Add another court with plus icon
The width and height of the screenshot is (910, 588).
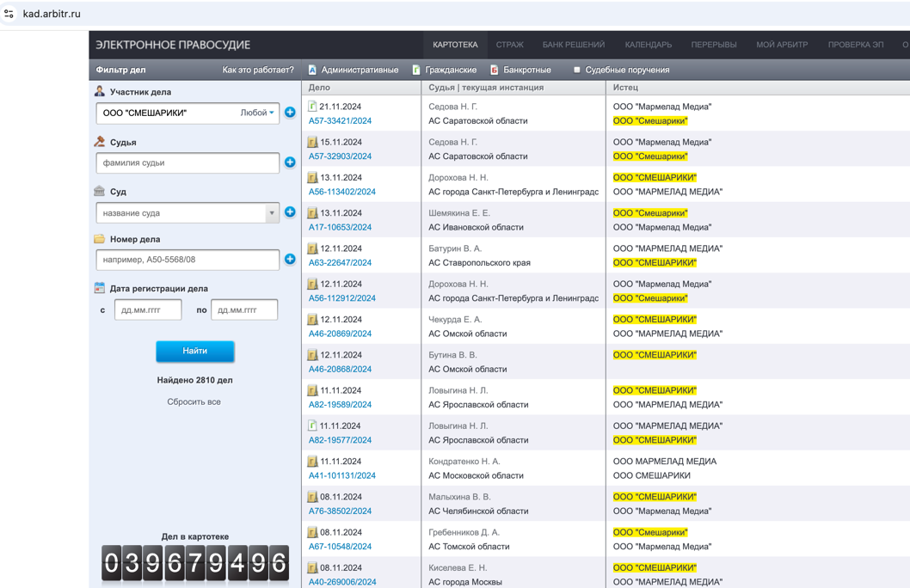pyautogui.click(x=290, y=212)
